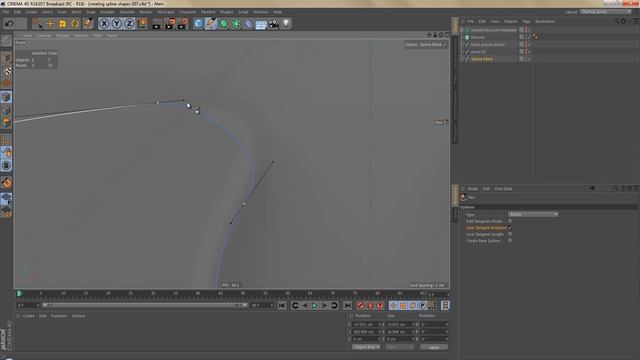Click the Coordinate System icon
Viewport: 640px width, 360px height.
tap(142, 24)
